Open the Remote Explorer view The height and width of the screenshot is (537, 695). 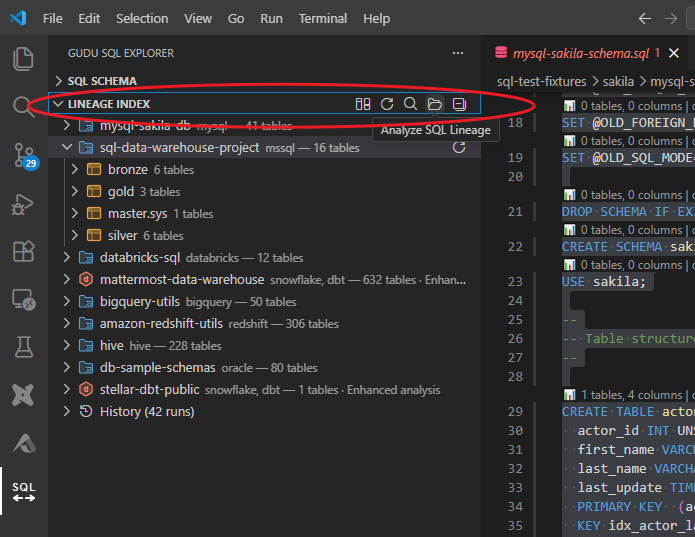point(23,300)
